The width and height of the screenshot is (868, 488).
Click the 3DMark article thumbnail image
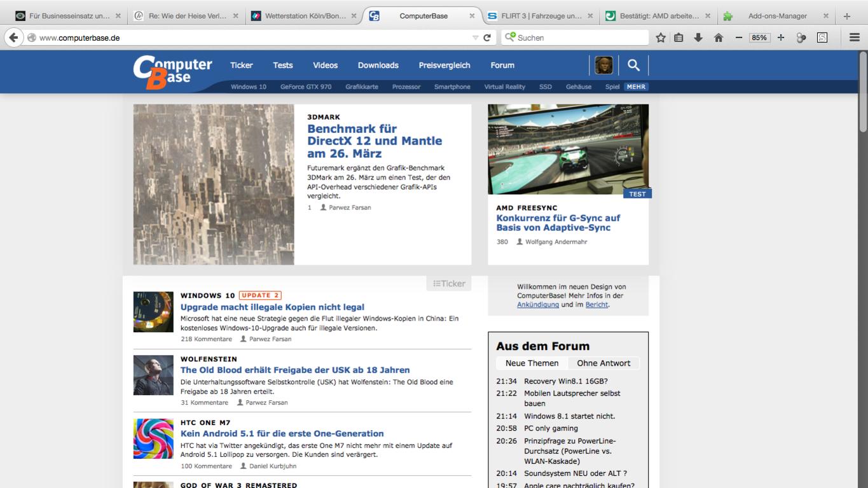click(x=214, y=185)
